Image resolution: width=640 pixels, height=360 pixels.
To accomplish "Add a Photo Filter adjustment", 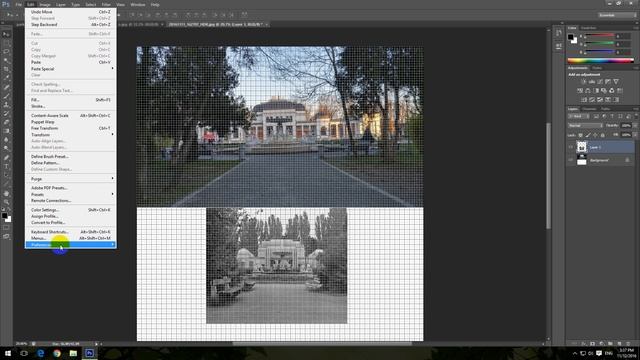I will coord(604,91).
